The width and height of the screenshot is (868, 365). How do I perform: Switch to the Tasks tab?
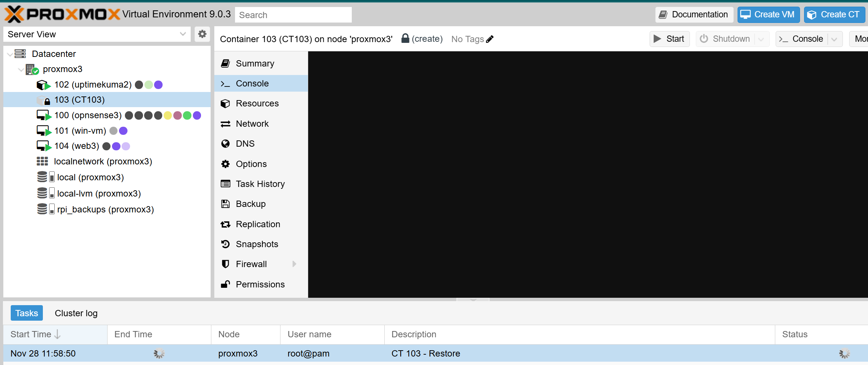[x=27, y=313]
